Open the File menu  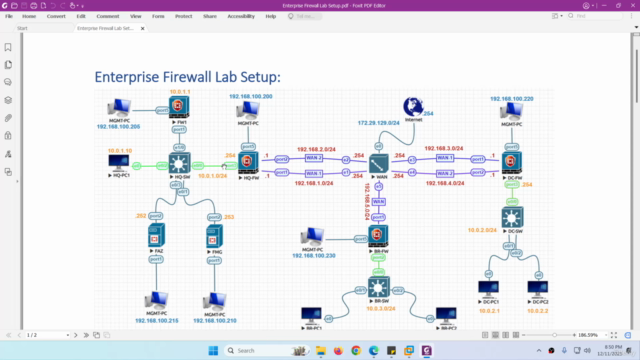[x=9, y=16]
